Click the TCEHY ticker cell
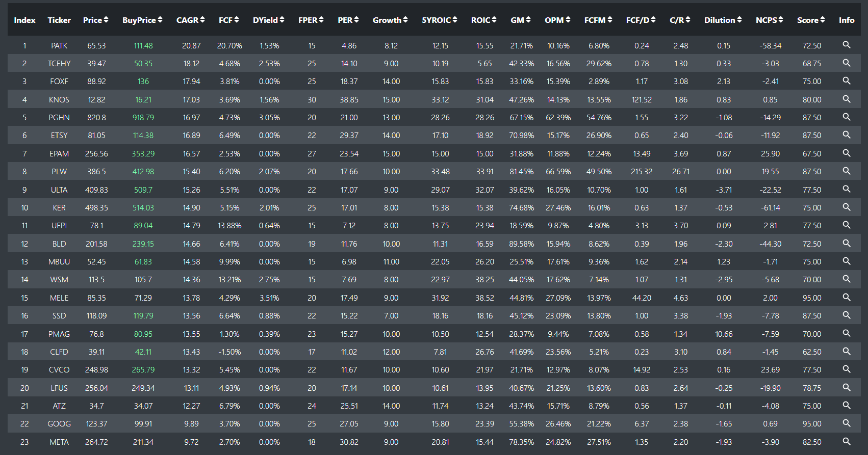Image resolution: width=868 pixels, height=455 pixels. pyautogui.click(x=59, y=64)
